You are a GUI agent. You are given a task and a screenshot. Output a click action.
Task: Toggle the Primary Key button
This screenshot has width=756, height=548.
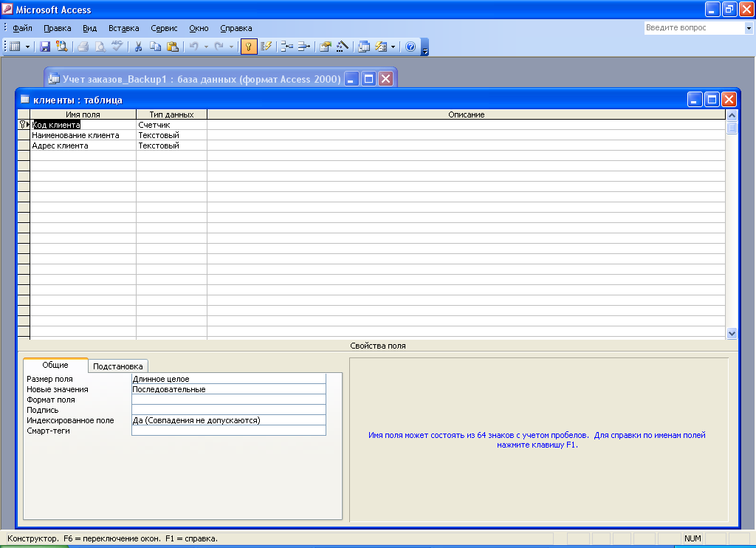tap(249, 47)
